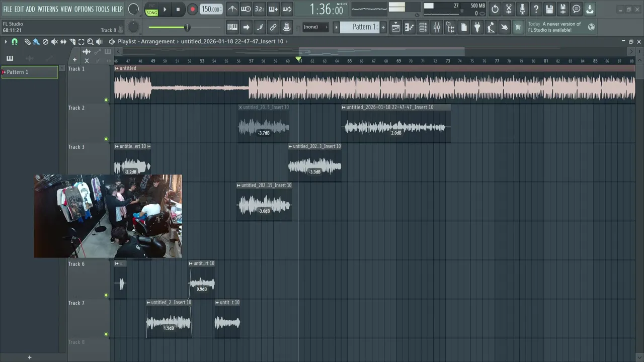This screenshot has height=362, width=644.
Task: Click the Save project floppy icon
Action: point(549,9)
